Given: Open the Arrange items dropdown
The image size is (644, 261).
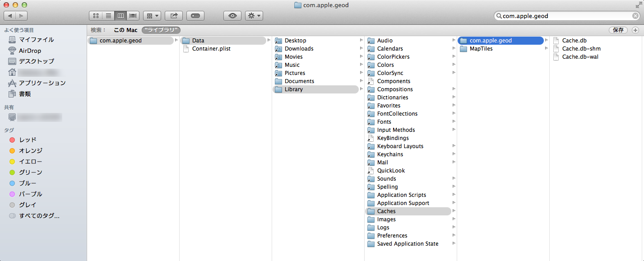Looking at the screenshot, I should [x=152, y=16].
